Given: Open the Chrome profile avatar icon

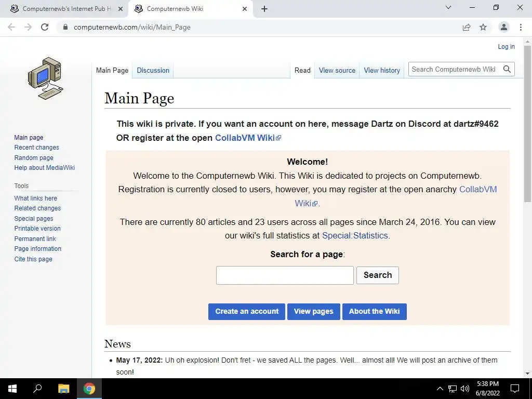Looking at the screenshot, I should 504,27.
